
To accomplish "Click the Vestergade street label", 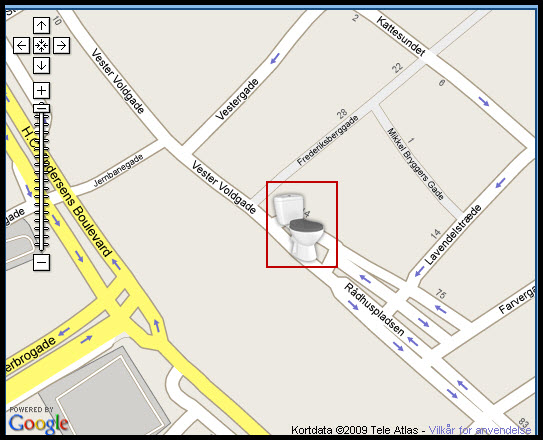I will coord(237,99).
